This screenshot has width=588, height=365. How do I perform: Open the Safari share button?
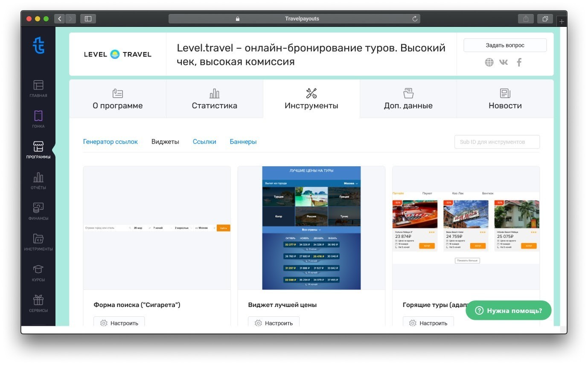526,19
